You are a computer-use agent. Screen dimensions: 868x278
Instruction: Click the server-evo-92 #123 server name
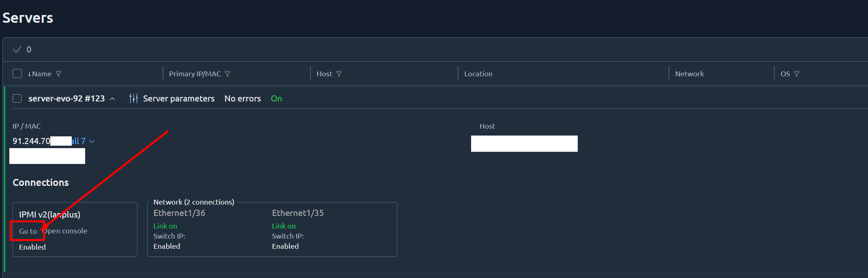[x=66, y=99]
